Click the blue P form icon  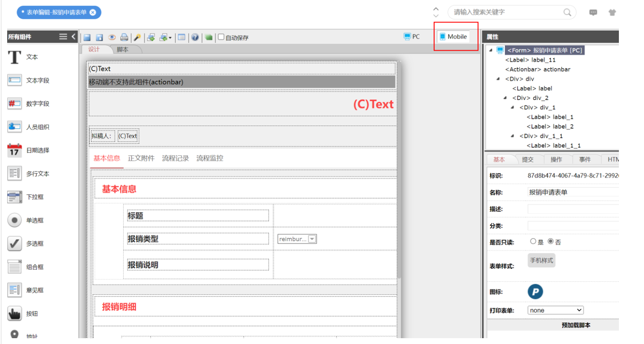point(535,292)
